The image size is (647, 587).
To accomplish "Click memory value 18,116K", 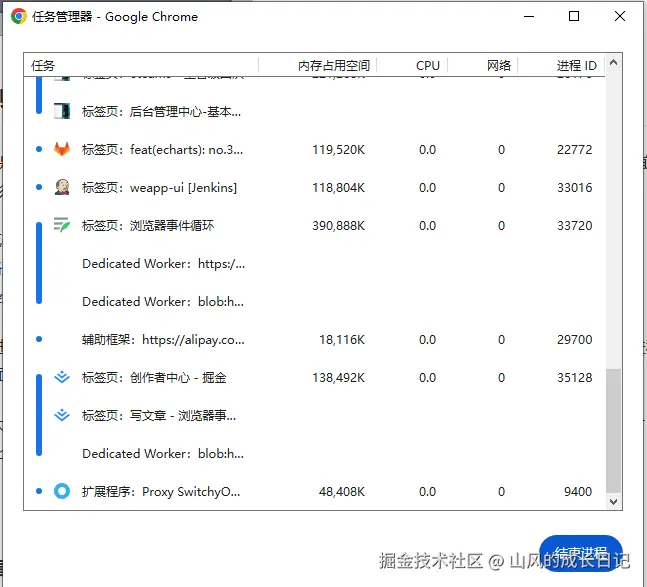I will pyautogui.click(x=342, y=339).
